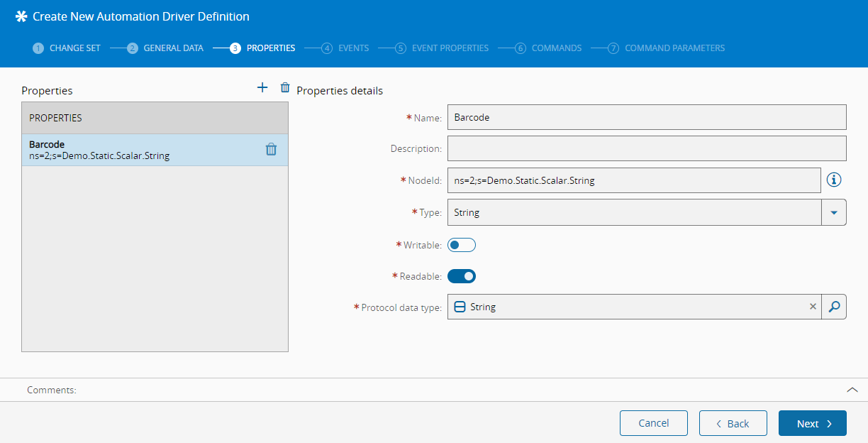Go Back to previous step
The image size is (868, 443).
733,423
